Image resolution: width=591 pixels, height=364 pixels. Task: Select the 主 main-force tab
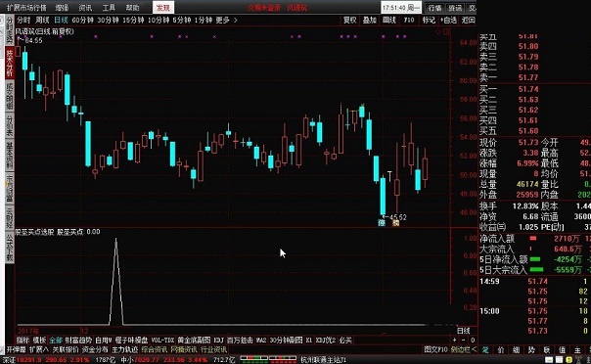(577, 350)
